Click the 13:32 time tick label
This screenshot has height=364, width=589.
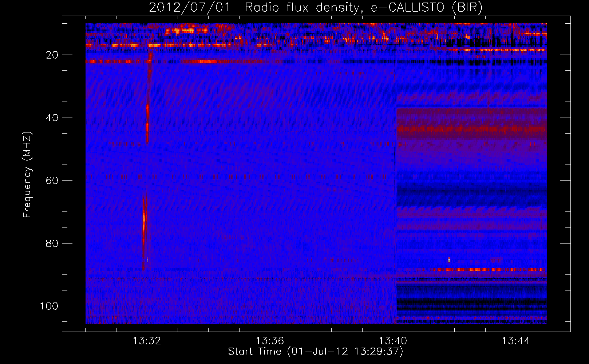147,341
